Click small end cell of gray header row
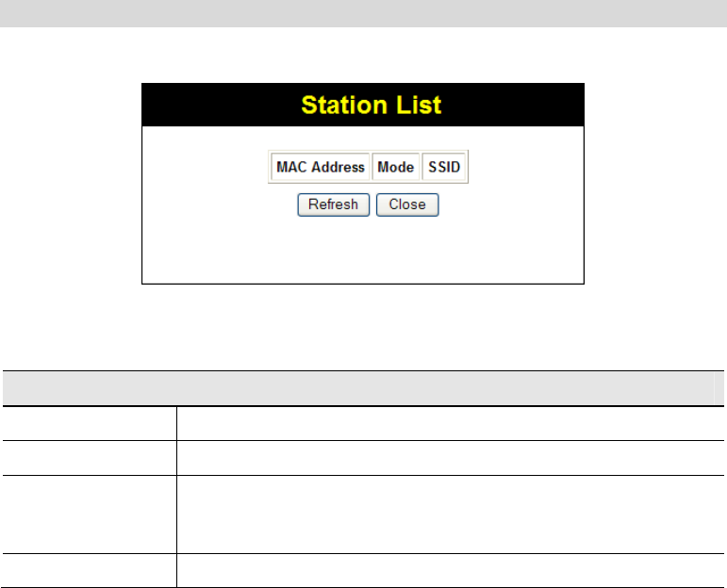The width and height of the screenshot is (727, 588). tap(719, 388)
